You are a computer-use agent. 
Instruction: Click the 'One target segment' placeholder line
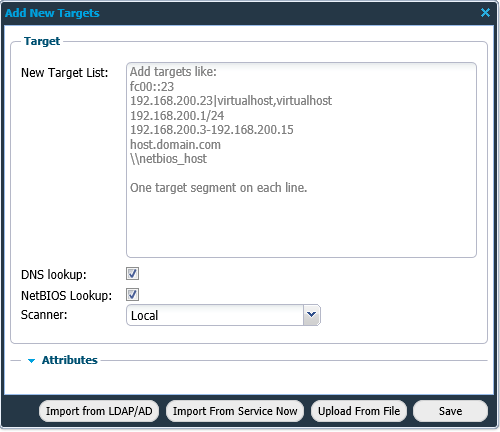218,188
